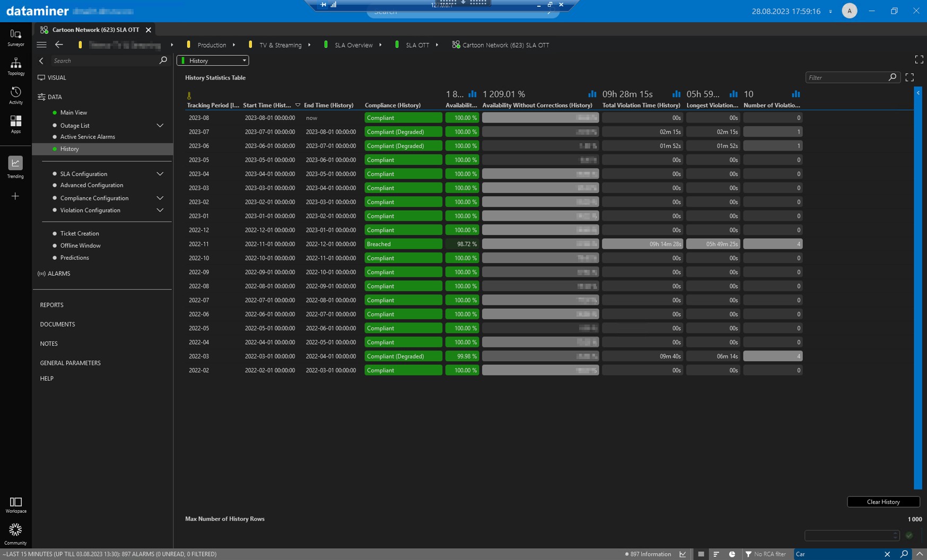This screenshot has height=560, width=927.
Task: Open the DOCUMENTS section
Action: pyautogui.click(x=57, y=325)
